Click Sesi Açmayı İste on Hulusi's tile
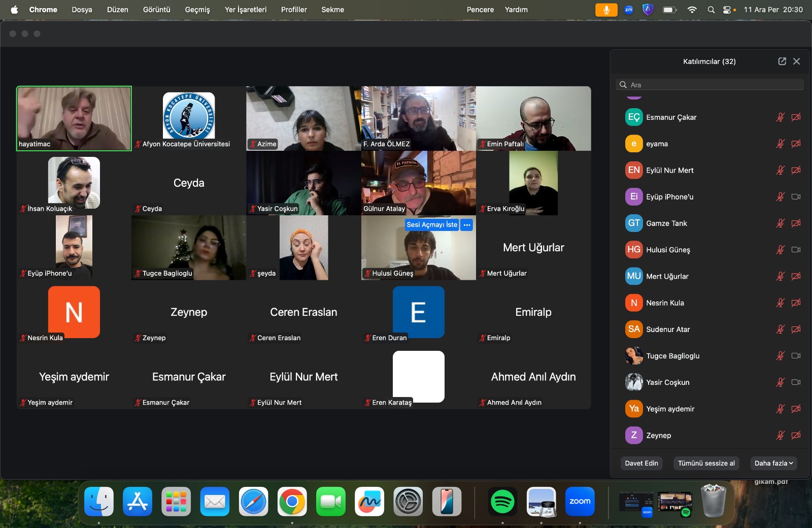The height and width of the screenshot is (528, 812). [x=432, y=225]
